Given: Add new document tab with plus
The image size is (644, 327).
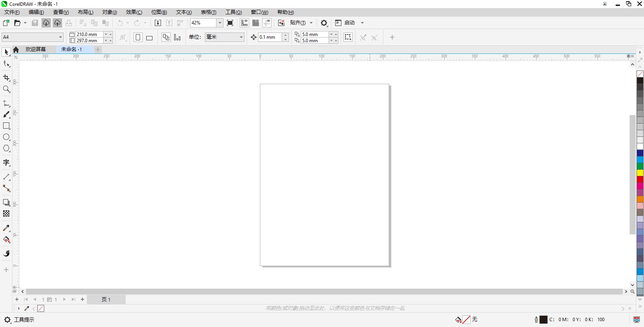Looking at the screenshot, I should point(98,49).
